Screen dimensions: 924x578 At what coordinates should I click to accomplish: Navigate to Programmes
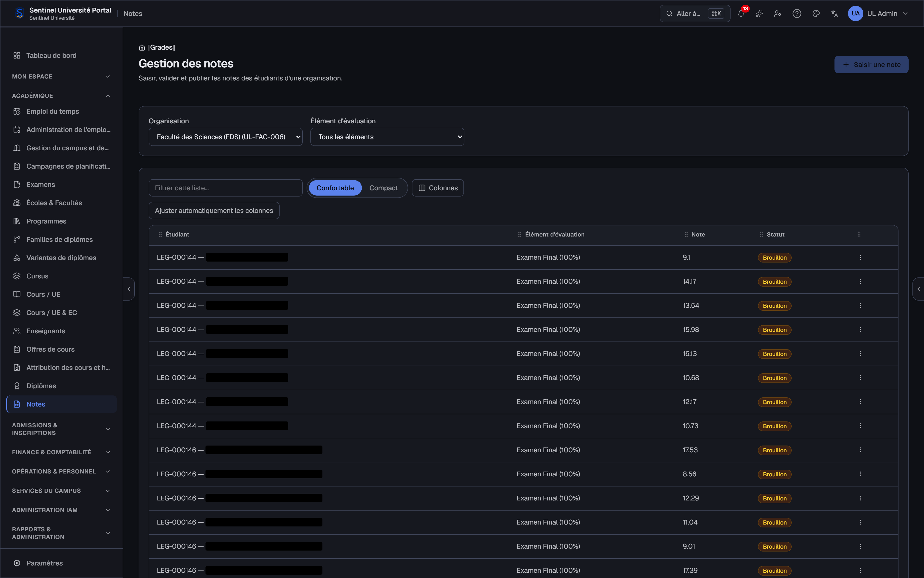[61, 221]
